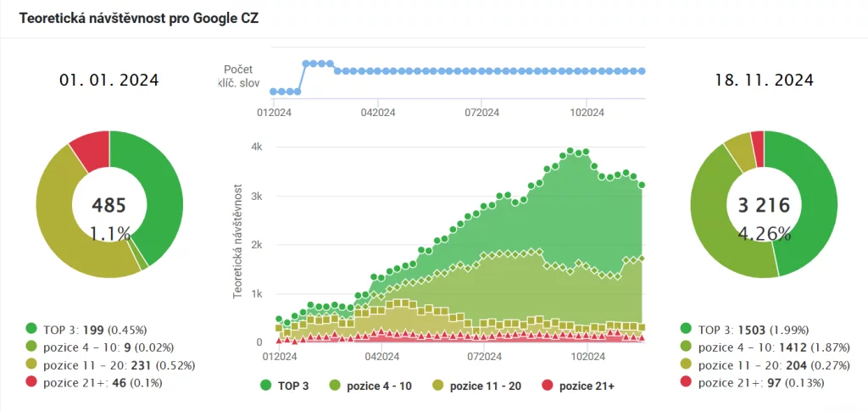Screen dimensions: 868x411
Task: Click the 18. 11. 2024 date heading
Action: pos(763,81)
